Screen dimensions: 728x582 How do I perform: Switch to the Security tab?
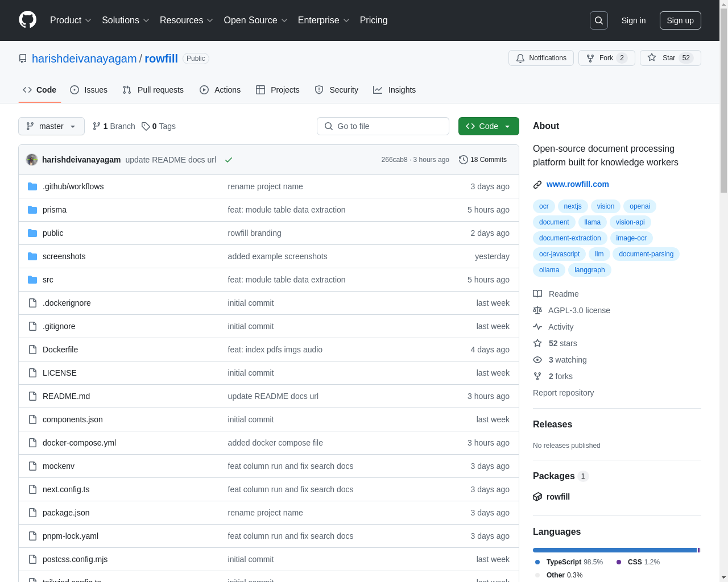(336, 90)
